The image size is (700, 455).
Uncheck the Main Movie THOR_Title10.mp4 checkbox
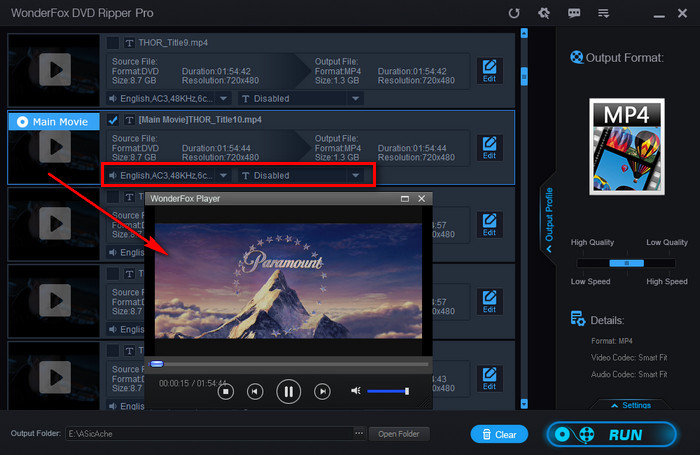(112, 120)
